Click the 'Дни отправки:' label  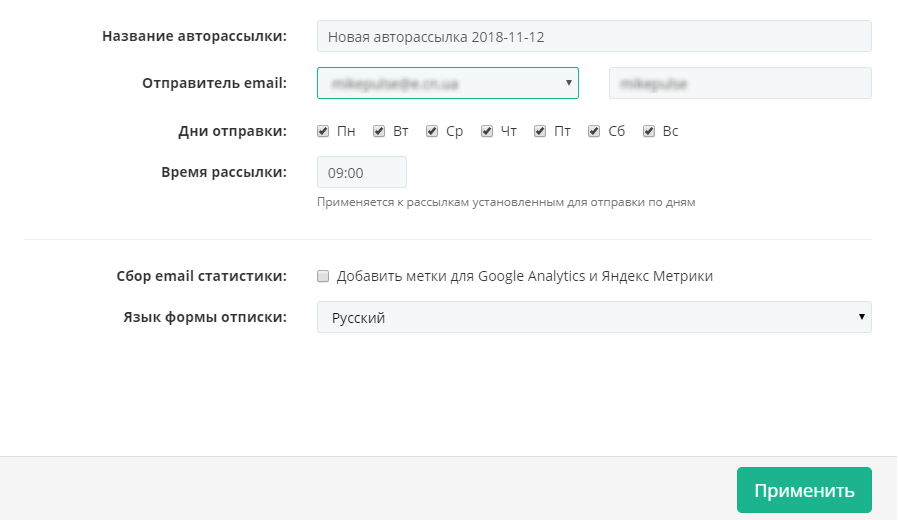232,131
